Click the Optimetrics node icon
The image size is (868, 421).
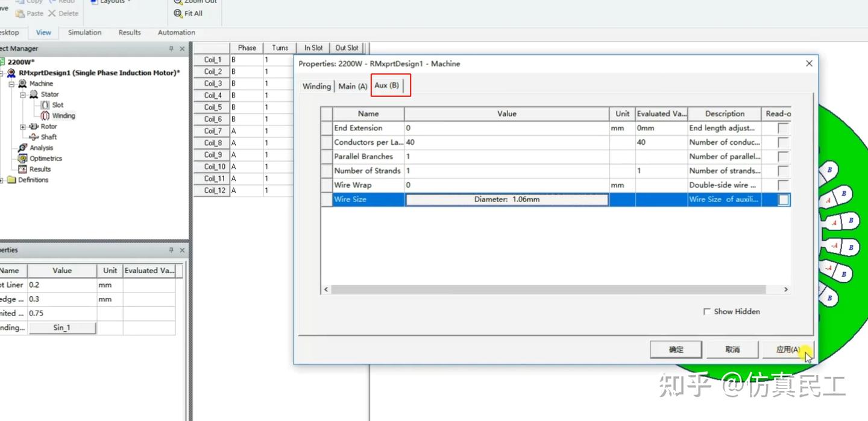click(22, 159)
